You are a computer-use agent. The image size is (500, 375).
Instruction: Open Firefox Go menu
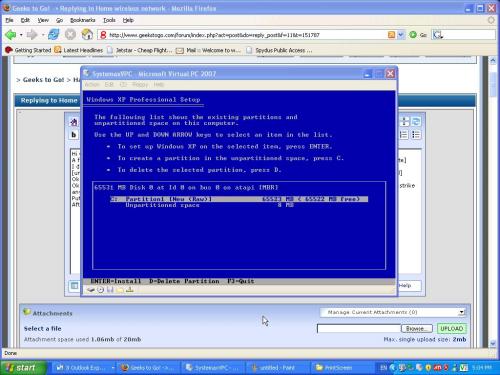pos(59,20)
